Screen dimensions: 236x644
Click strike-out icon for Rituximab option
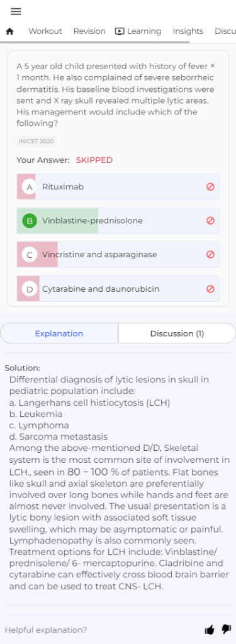[x=210, y=187]
